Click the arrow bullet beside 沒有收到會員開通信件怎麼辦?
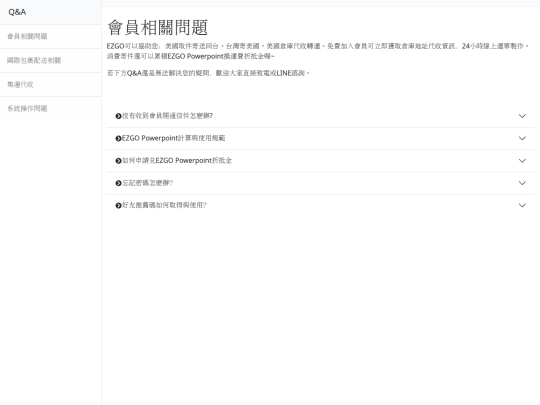 pos(118,116)
